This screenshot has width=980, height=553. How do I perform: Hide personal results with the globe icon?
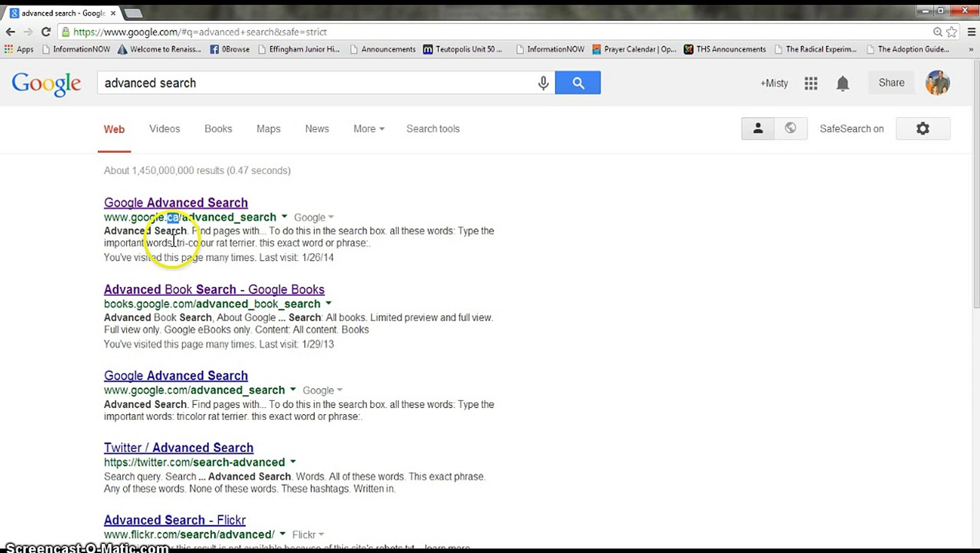(x=791, y=129)
